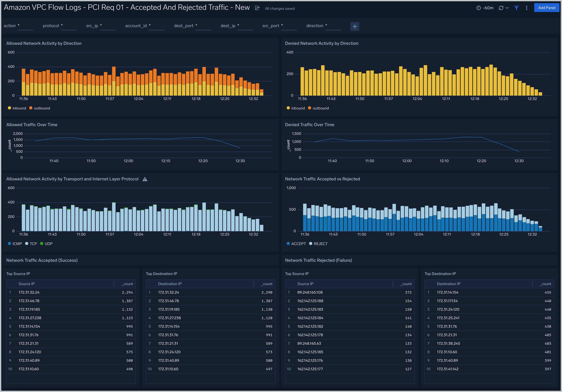The image size is (562, 392).
Task: Open the three-dot dashboard options menu
Action: 526,8
